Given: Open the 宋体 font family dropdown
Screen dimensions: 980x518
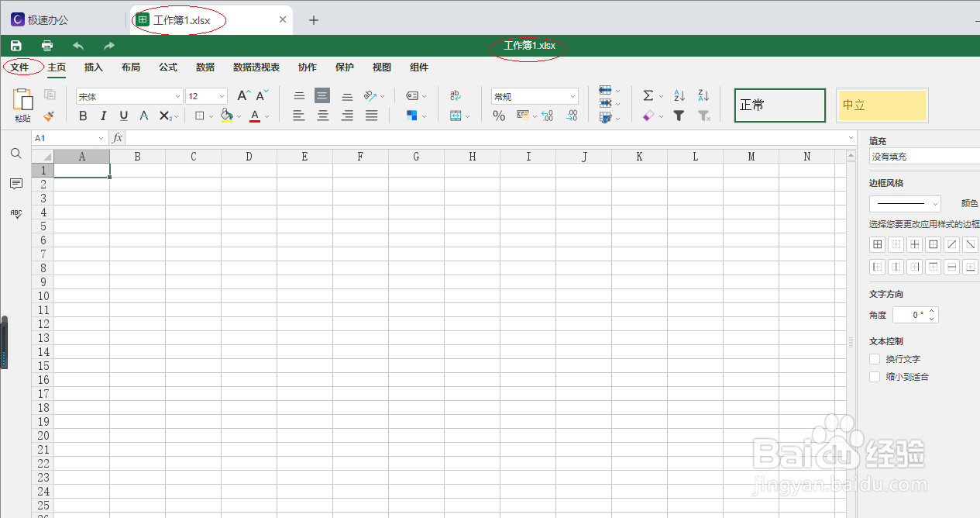Looking at the screenshot, I should point(177,95).
